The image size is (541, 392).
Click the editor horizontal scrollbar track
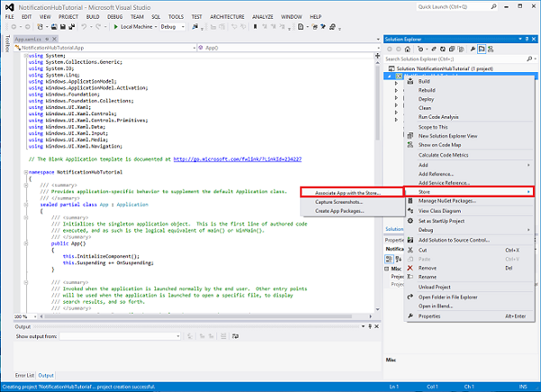point(206,316)
